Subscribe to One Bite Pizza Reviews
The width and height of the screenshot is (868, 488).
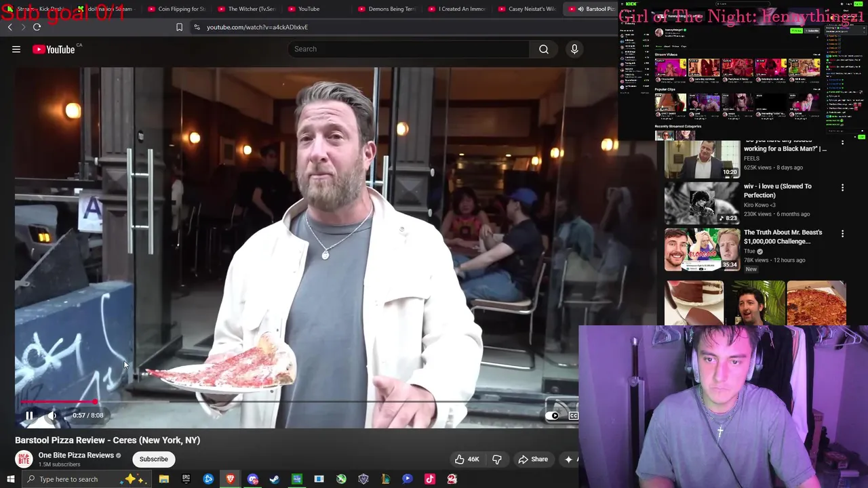click(x=153, y=459)
